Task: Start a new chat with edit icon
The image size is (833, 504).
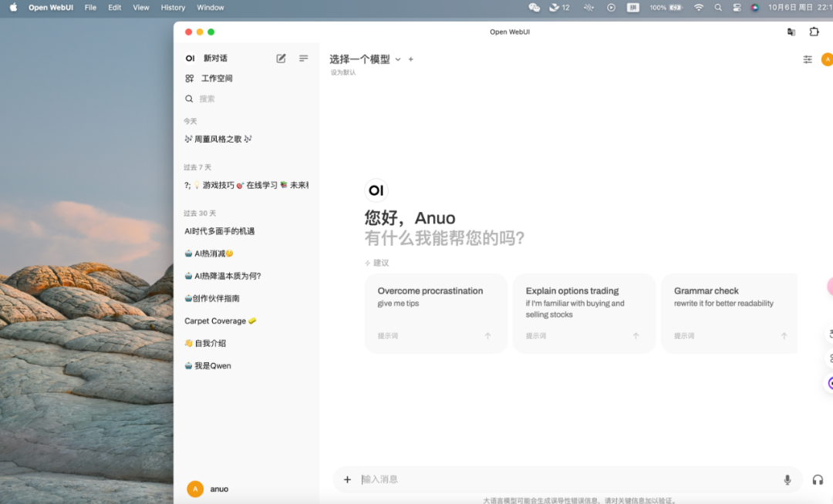Action: click(x=281, y=59)
